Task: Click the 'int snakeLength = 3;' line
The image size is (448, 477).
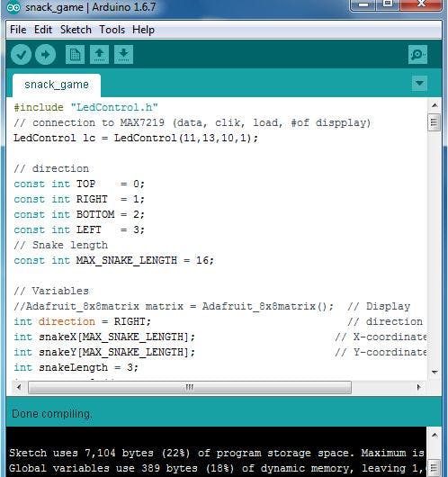Action: 76,367
